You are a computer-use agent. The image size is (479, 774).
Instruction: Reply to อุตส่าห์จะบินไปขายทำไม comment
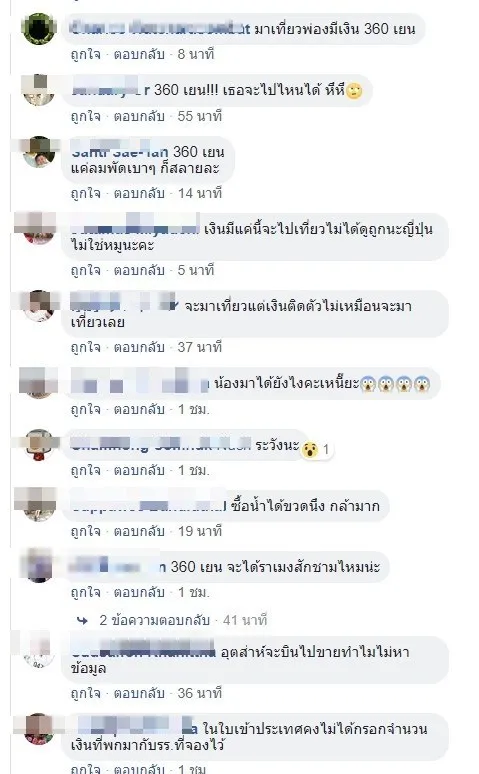[x=139, y=693]
